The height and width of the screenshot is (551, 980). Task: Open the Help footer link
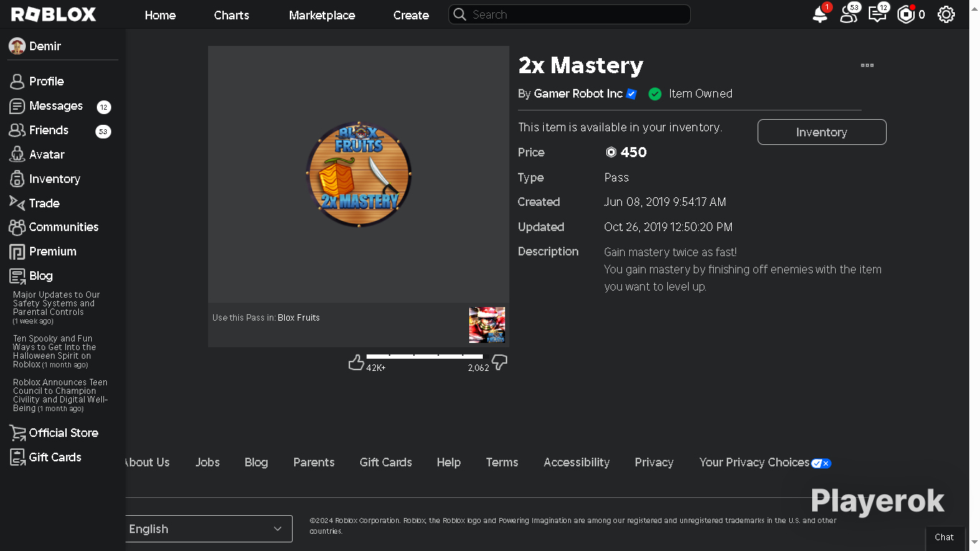[449, 463]
